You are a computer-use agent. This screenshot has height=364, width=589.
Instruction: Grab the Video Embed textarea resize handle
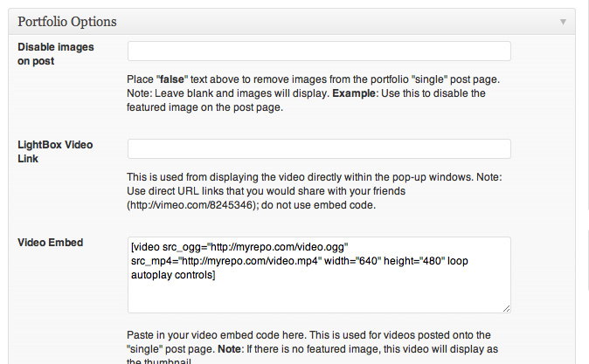tap(506, 307)
